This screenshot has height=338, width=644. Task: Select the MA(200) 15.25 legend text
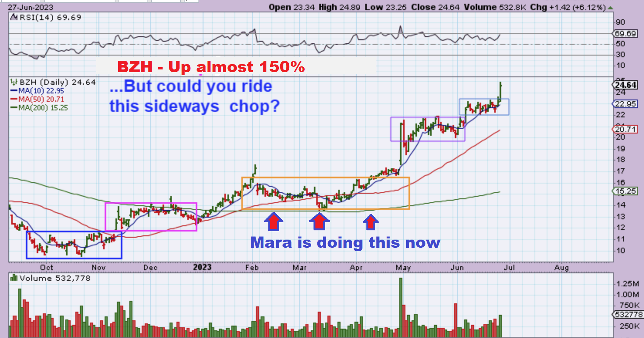click(43, 108)
